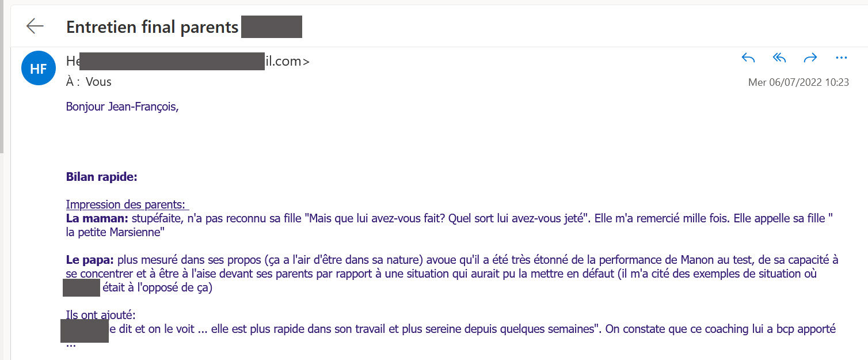This screenshot has height=360, width=868.
Task: Forward this message
Action: point(810,58)
